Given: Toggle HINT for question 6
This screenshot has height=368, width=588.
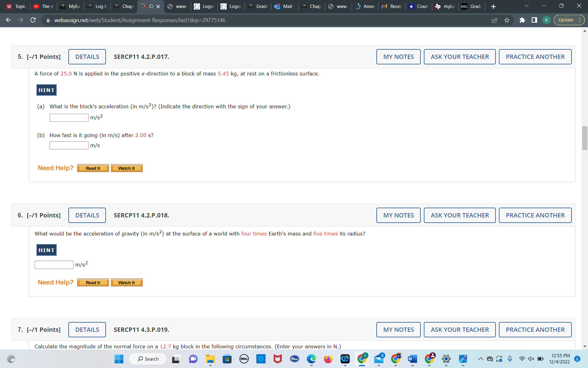Looking at the screenshot, I should click(46, 250).
